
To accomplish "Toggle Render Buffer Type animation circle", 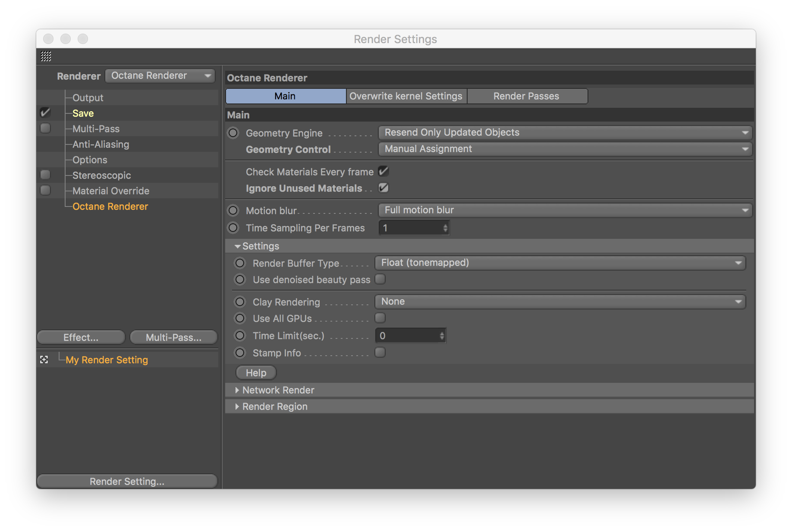I will 240,263.
